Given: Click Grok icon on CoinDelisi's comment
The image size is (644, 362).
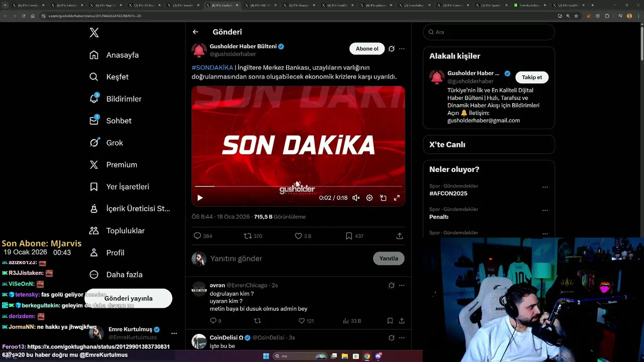Looking at the screenshot, I should tap(391, 337).
